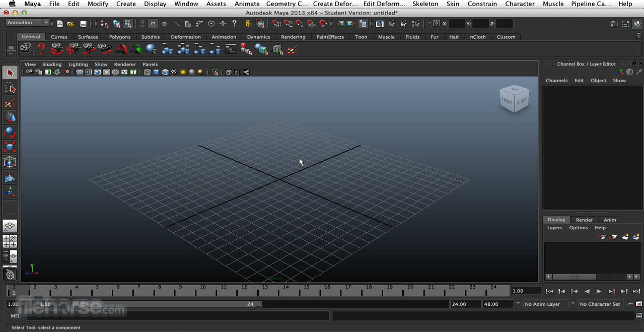The width and height of the screenshot is (644, 332).
Task: Open the MEL command language selector
Action: click(16, 316)
